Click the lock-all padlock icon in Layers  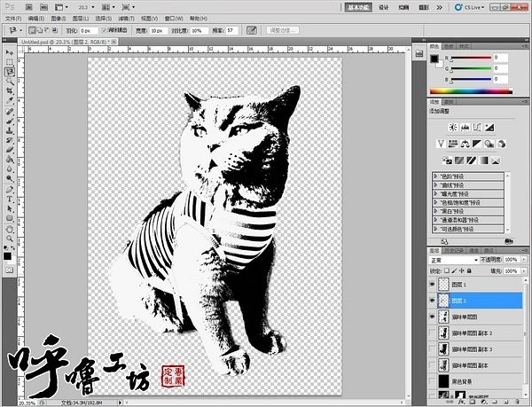click(469, 270)
